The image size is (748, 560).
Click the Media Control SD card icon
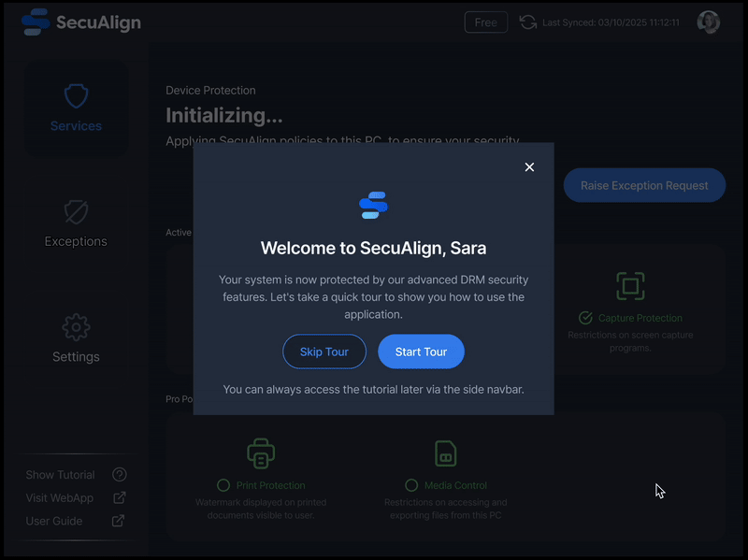click(x=446, y=453)
